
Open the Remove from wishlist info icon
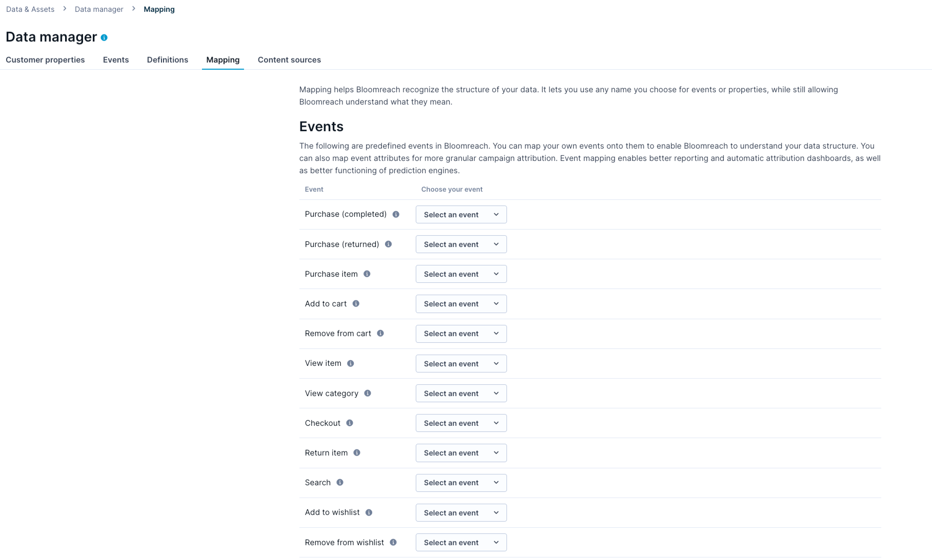pyautogui.click(x=393, y=542)
